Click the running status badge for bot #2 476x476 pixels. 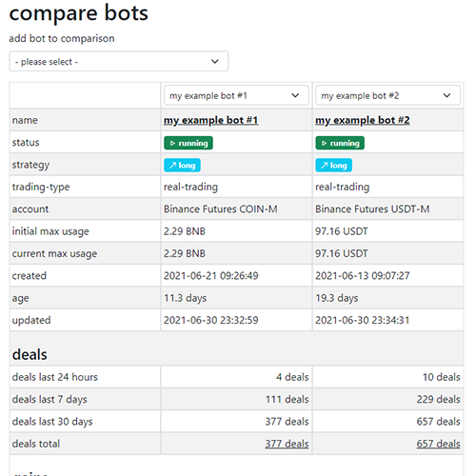pos(340,143)
